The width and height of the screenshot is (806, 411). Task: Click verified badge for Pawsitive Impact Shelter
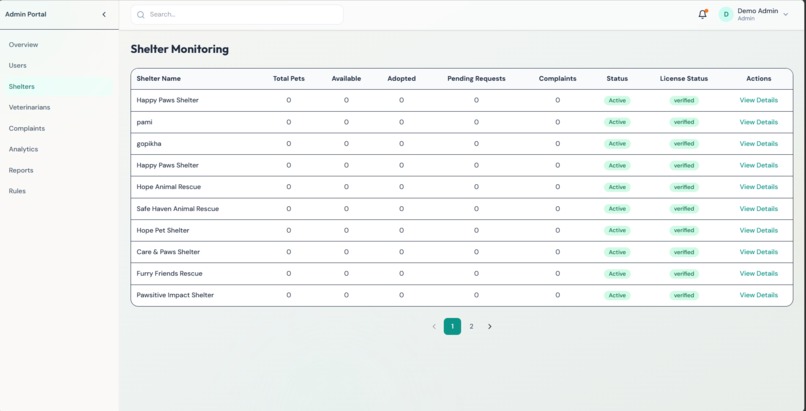(684, 295)
